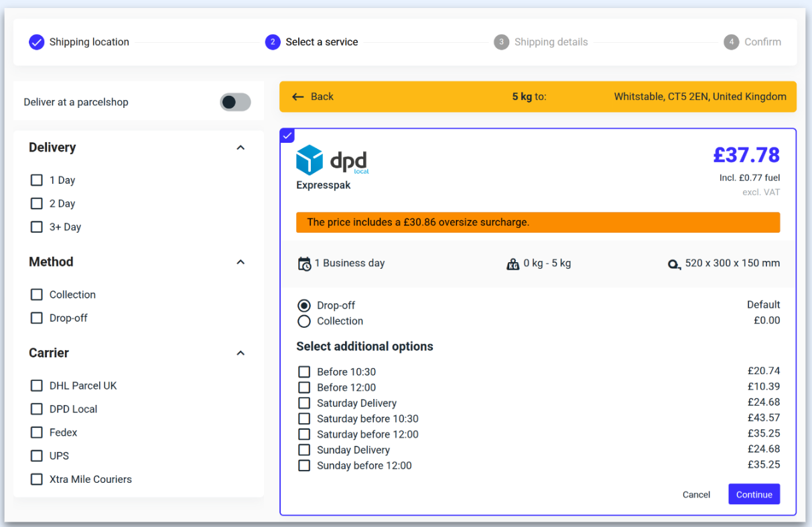Viewport: 812px width, 527px height.
Task: Click the completed checkmark for Shipping location step
Action: [37, 42]
